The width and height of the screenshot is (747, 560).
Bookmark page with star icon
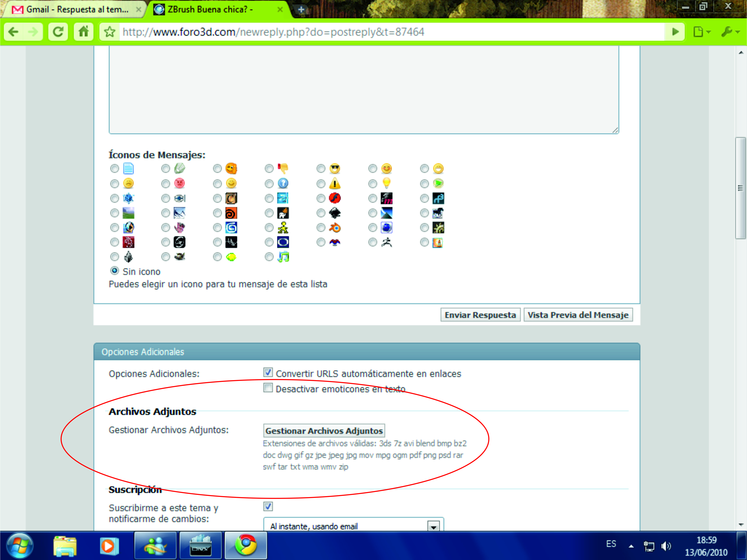point(109,32)
